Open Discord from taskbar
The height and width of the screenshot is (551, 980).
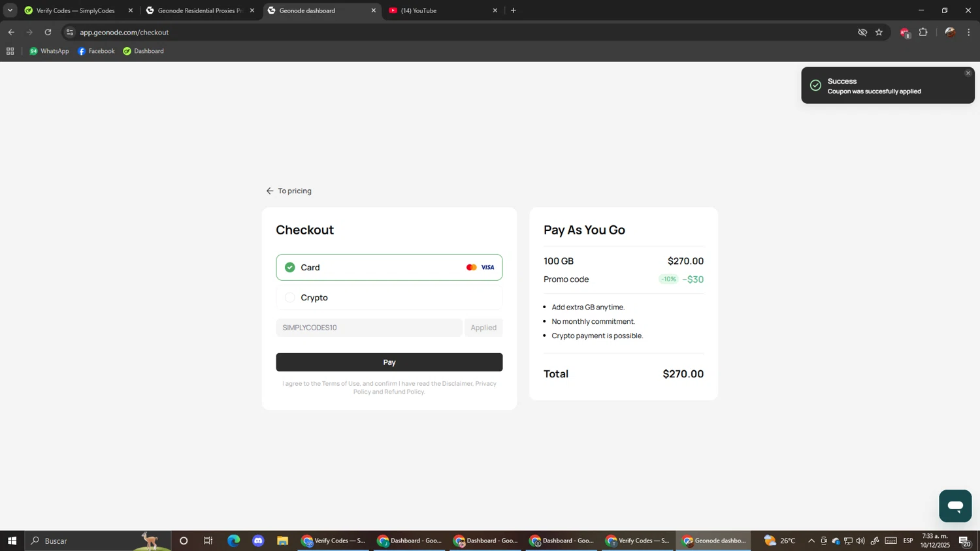(x=258, y=541)
